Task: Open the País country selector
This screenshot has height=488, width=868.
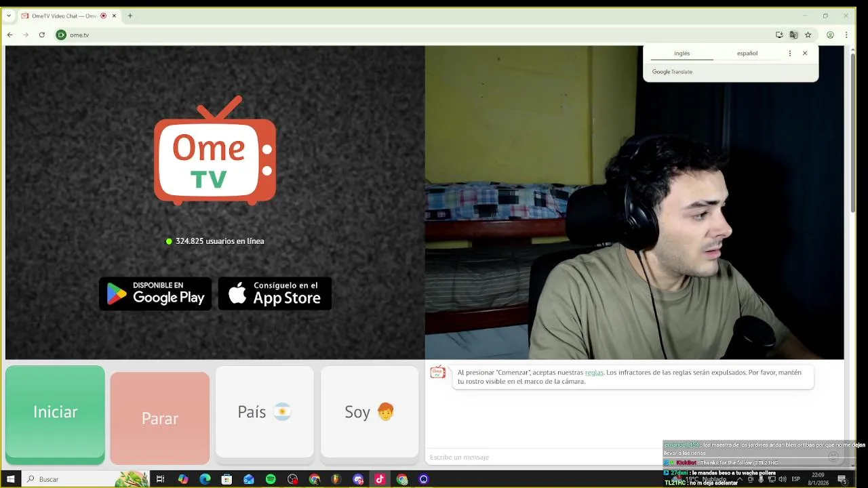Action: click(264, 412)
